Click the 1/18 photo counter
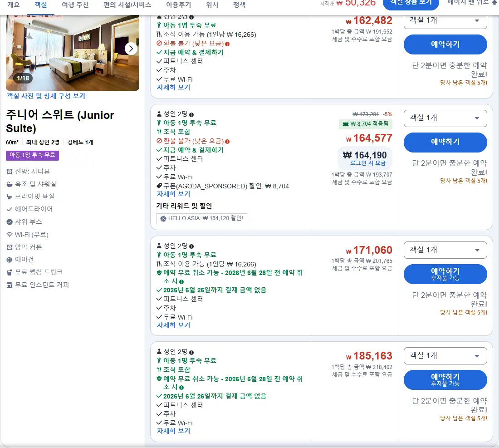 click(x=23, y=78)
